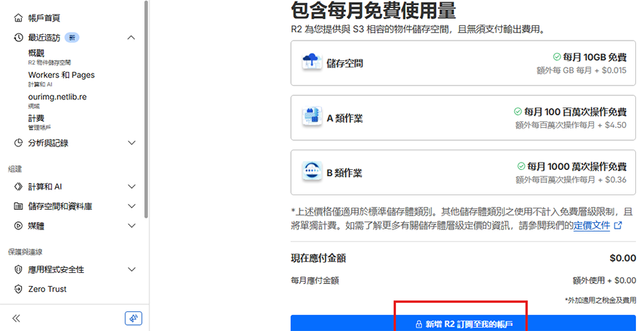Click the 組建 section header

point(15,169)
